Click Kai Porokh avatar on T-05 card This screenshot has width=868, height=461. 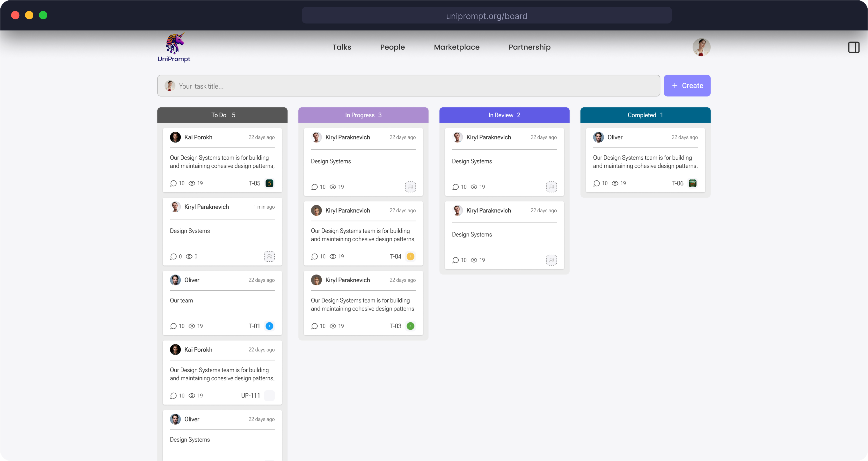click(175, 137)
